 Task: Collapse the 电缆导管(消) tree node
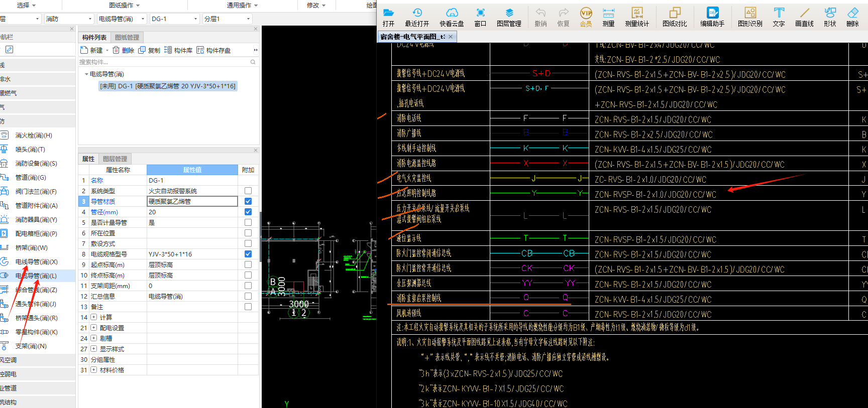click(86, 74)
